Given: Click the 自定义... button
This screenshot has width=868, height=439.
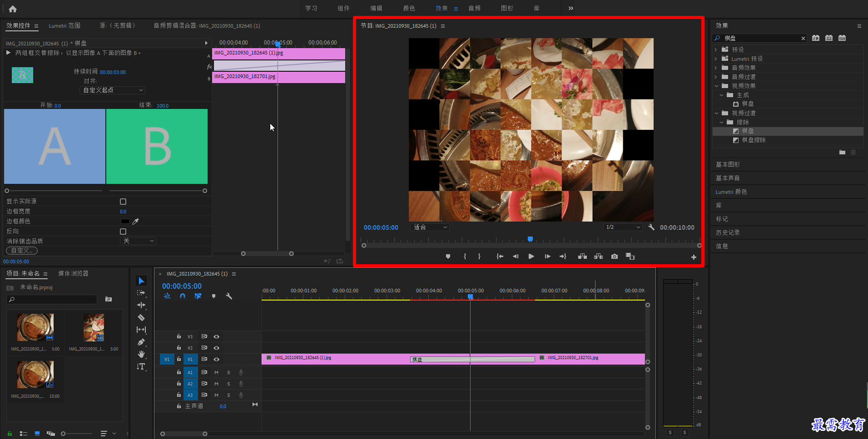Looking at the screenshot, I should (x=22, y=251).
